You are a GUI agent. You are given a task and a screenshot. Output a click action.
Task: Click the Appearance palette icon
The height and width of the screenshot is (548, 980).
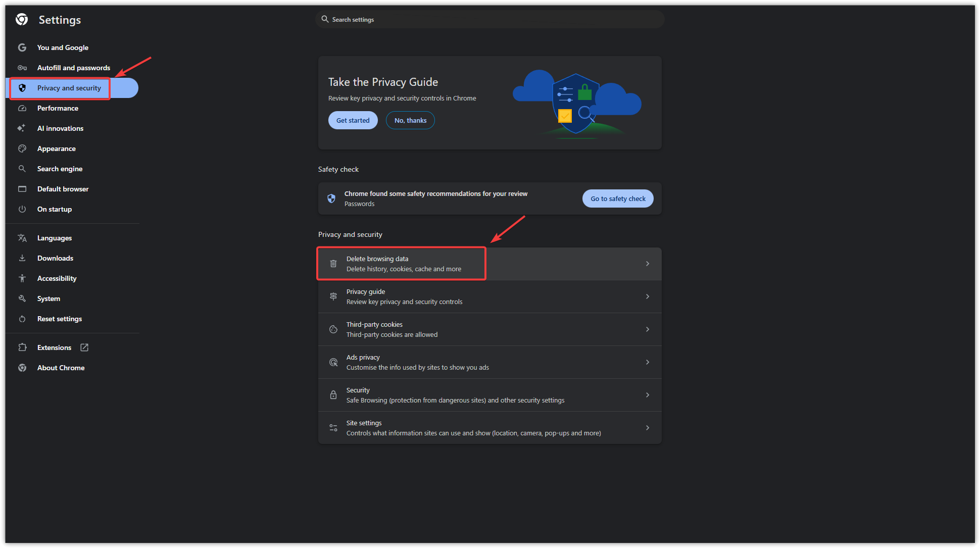[x=22, y=148]
